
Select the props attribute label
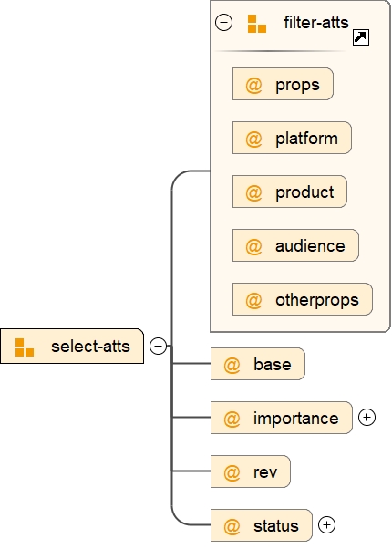pyautogui.click(x=297, y=85)
